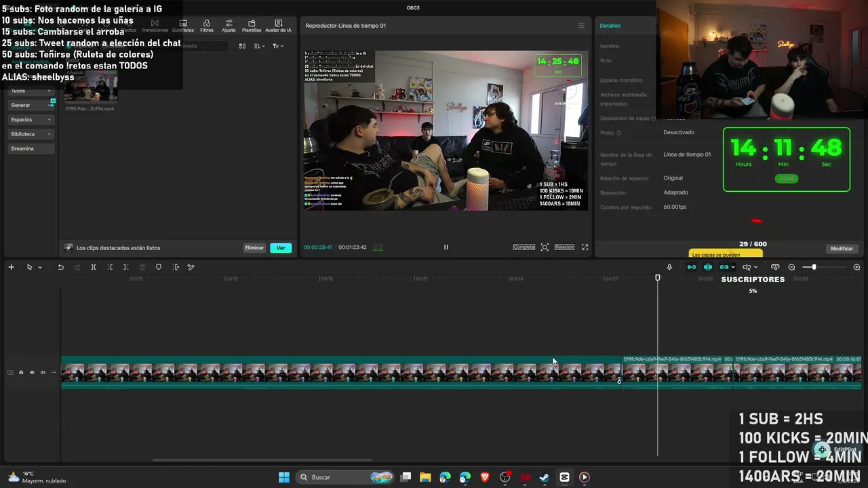Open the pointer tool mode dropdown

click(40, 268)
